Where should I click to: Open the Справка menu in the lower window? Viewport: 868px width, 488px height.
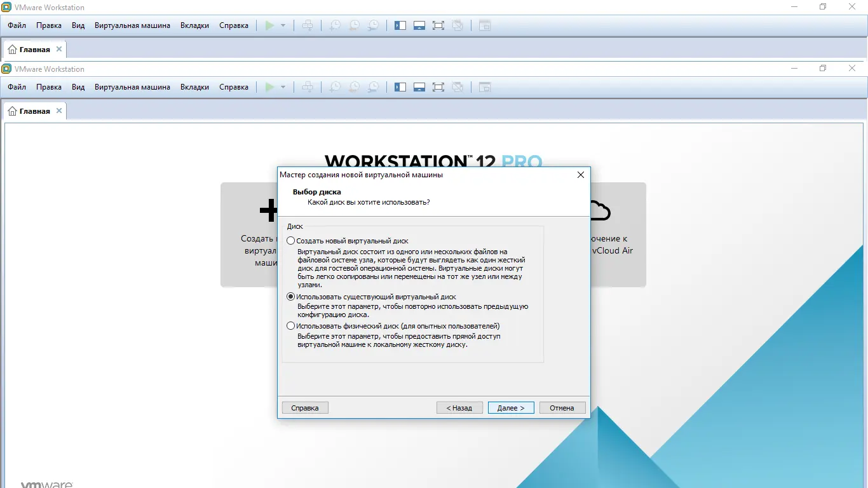click(234, 87)
